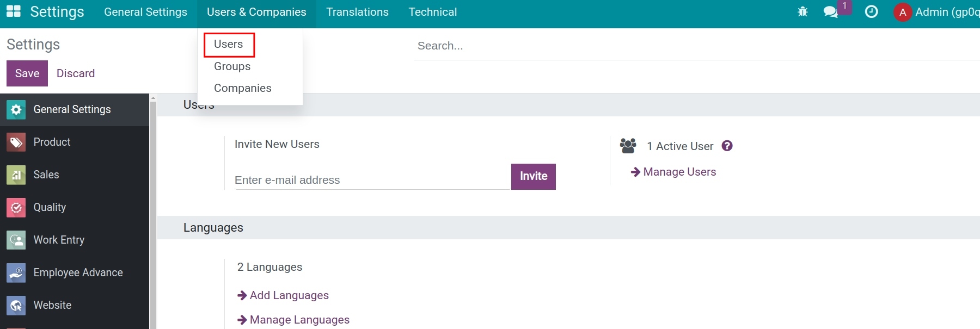Viewport: 980px width, 329px height.
Task: Click the Product tag icon
Action: [16, 142]
